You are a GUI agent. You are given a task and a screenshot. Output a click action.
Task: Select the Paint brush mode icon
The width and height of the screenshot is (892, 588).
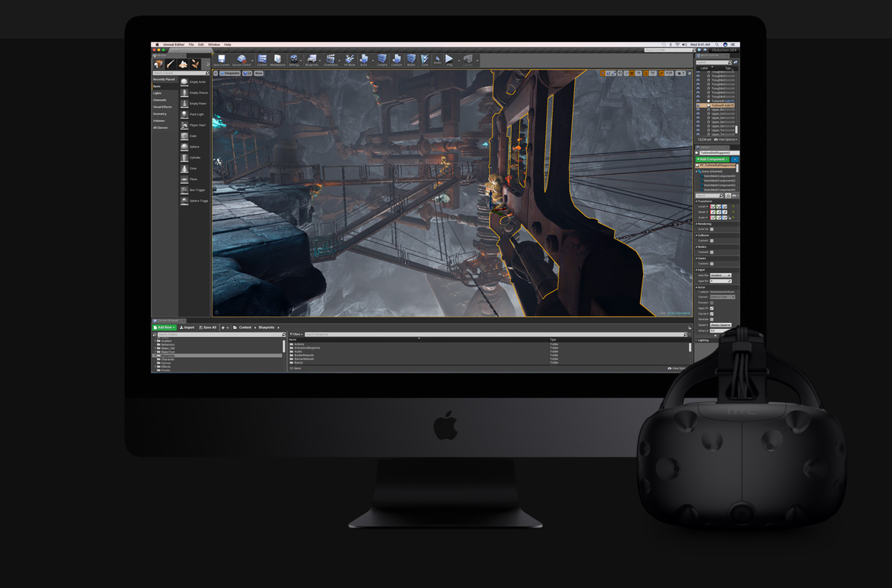(x=170, y=64)
